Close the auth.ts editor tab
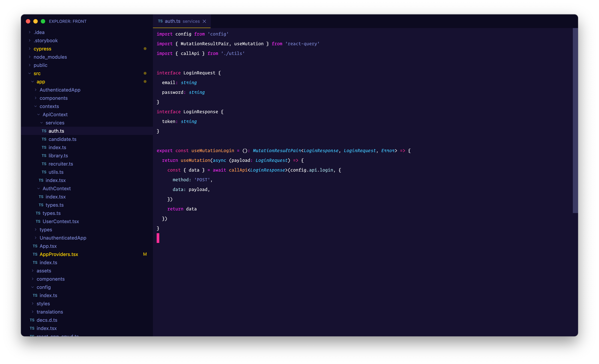Screen dimensions: 599x364 [205, 21]
